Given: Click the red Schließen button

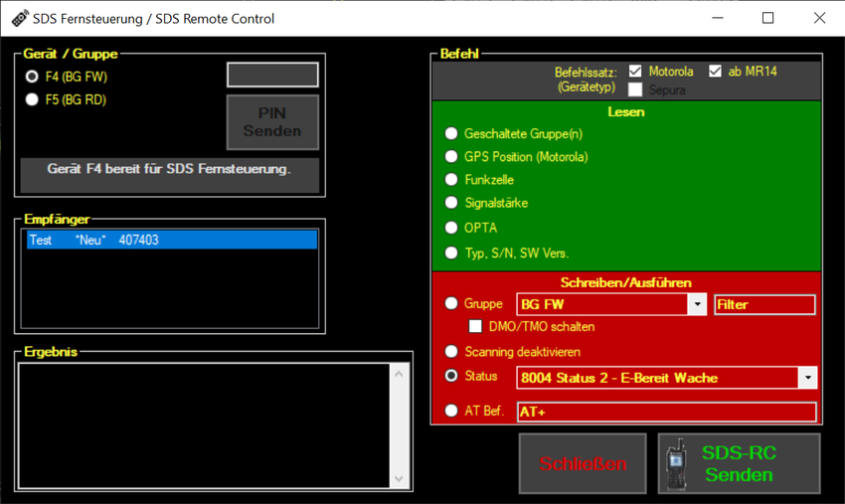Looking at the screenshot, I should tap(583, 463).
